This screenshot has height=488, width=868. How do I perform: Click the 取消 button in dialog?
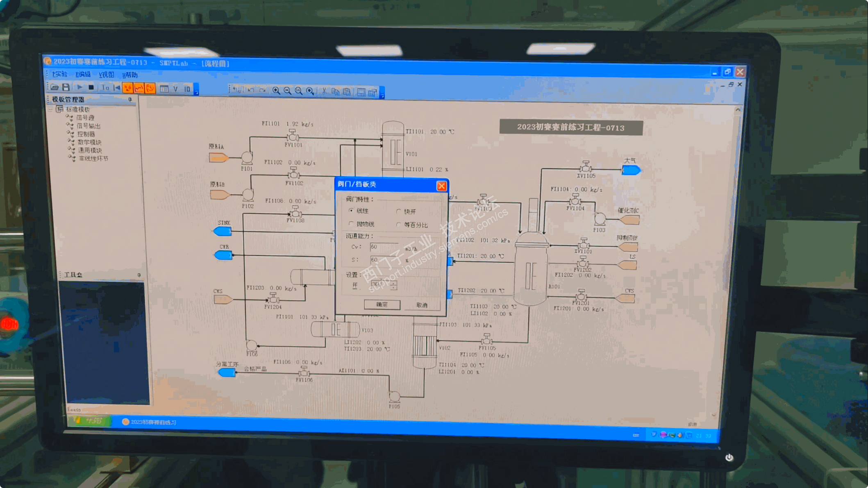point(422,305)
